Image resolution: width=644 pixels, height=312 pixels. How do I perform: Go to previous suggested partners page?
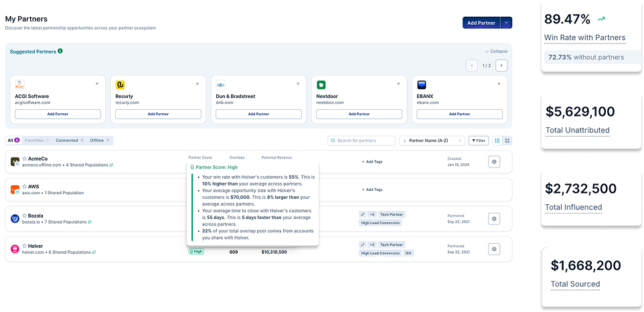(471, 65)
